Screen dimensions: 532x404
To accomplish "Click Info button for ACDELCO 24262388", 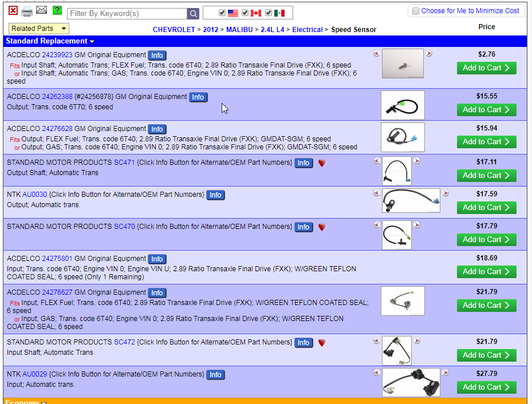I will tap(198, 97).
